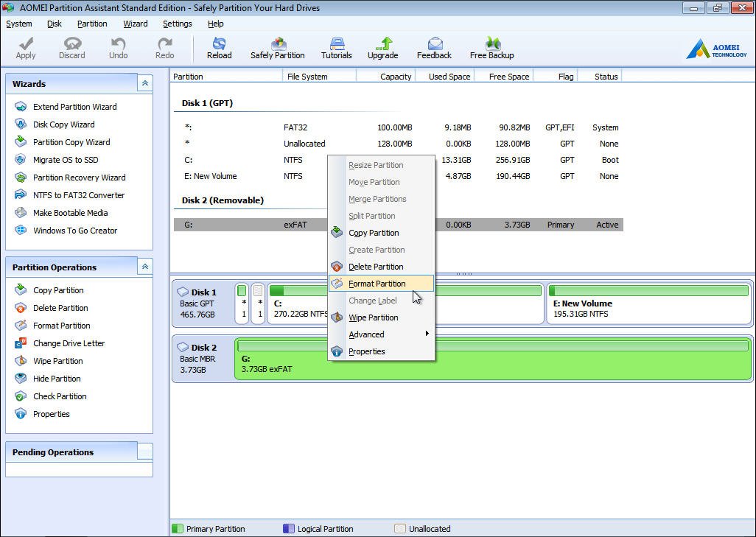Click the Reload toolbar icon
The height and width of the screenshot is (537, 756).
coord(219,48)
